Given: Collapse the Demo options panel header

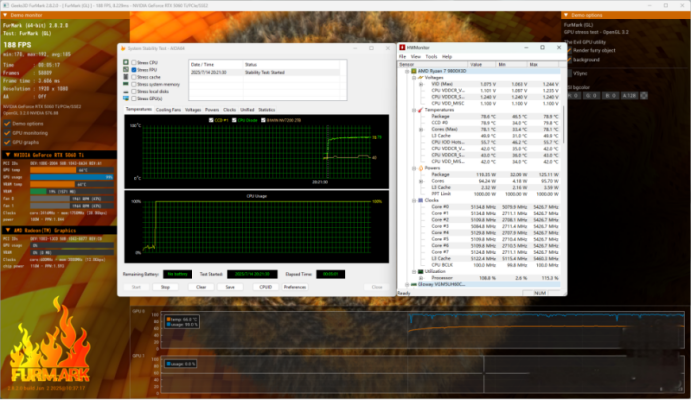Looking at the screenshot, I should [x=626, y=15].
